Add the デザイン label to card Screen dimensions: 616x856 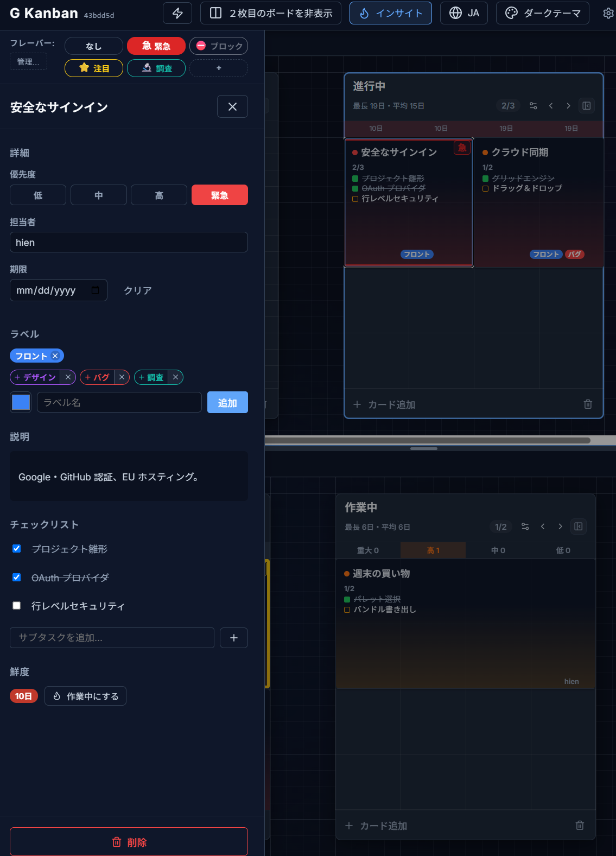(35, 377)
